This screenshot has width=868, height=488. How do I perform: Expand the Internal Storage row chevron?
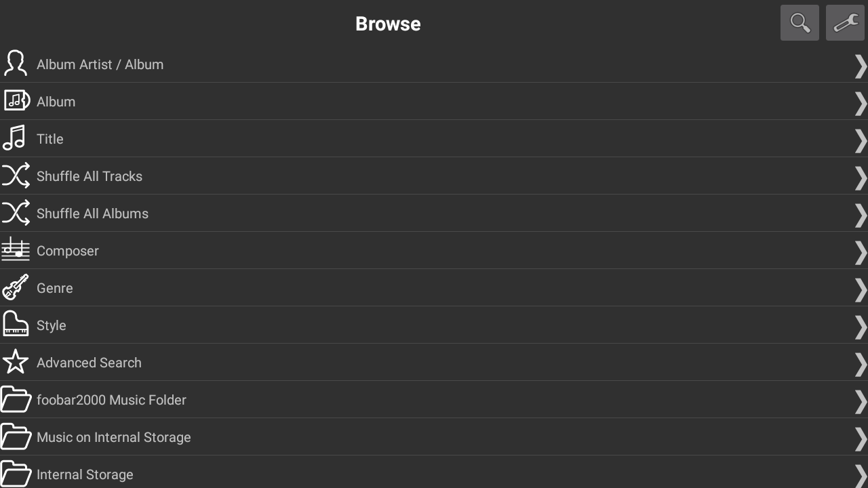pyautogui.click(x=860, y=476)
